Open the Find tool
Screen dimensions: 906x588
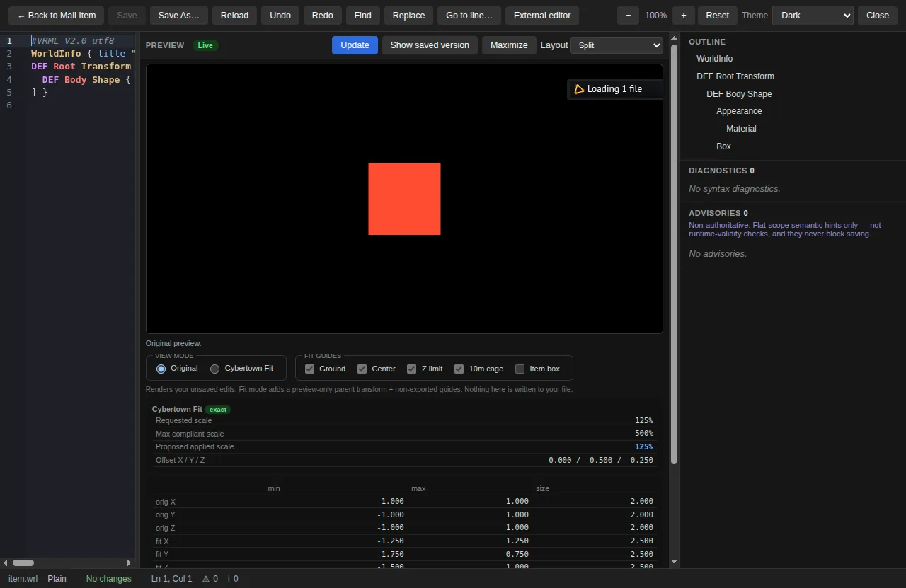pyautogui.click(x=363, y=16)
